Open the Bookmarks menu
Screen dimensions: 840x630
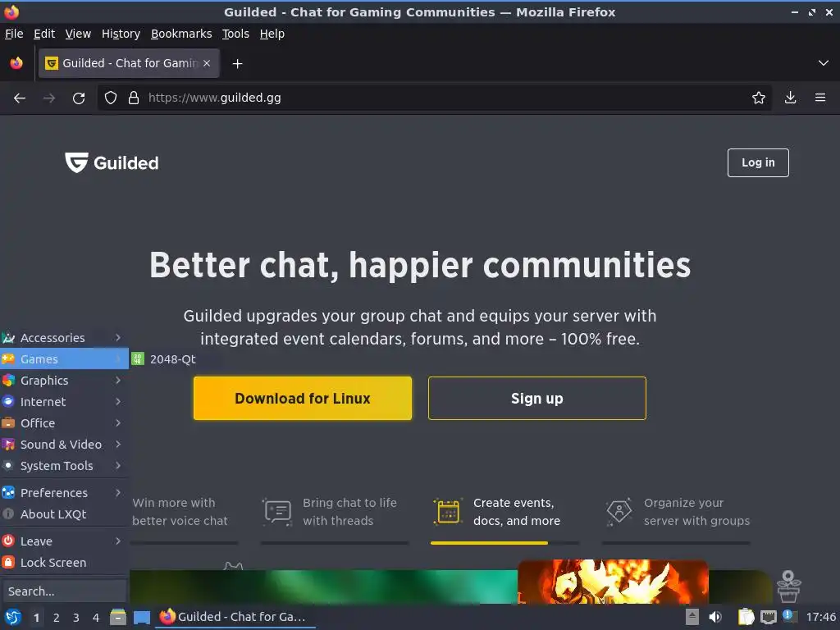point(181,34)
